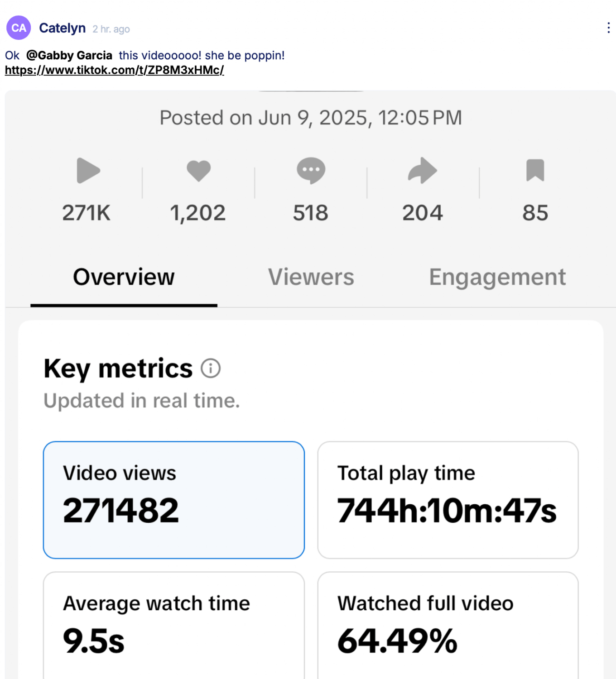616x679 pixels.
Task: Click the 204 shares value
Action: pos(423,213)
